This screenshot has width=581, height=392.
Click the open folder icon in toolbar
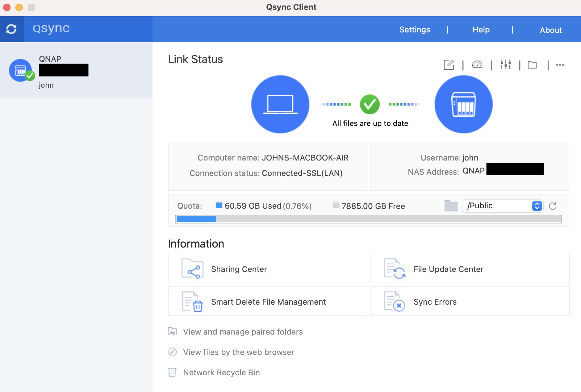pos(533,65)
